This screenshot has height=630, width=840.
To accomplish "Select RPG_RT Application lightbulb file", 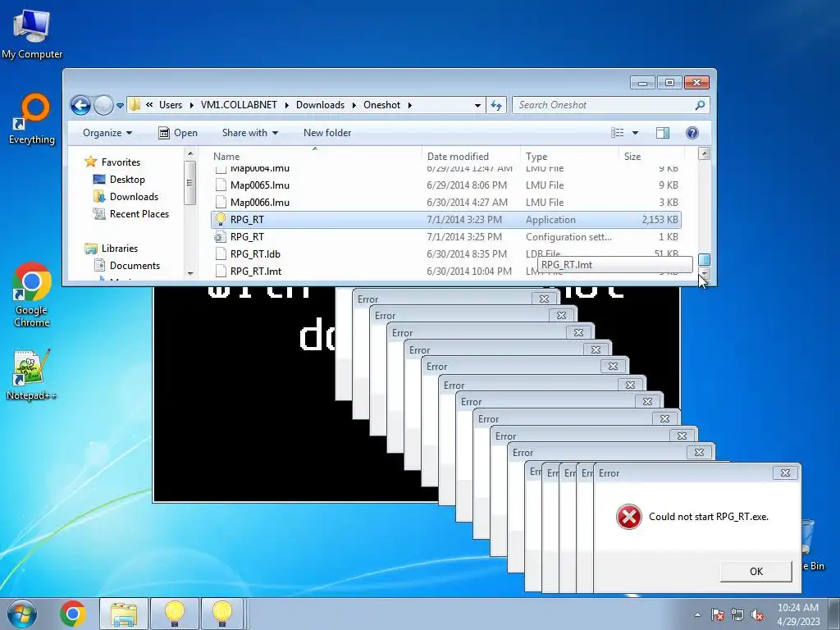I will pyautogui.click(x=446, y=220).
